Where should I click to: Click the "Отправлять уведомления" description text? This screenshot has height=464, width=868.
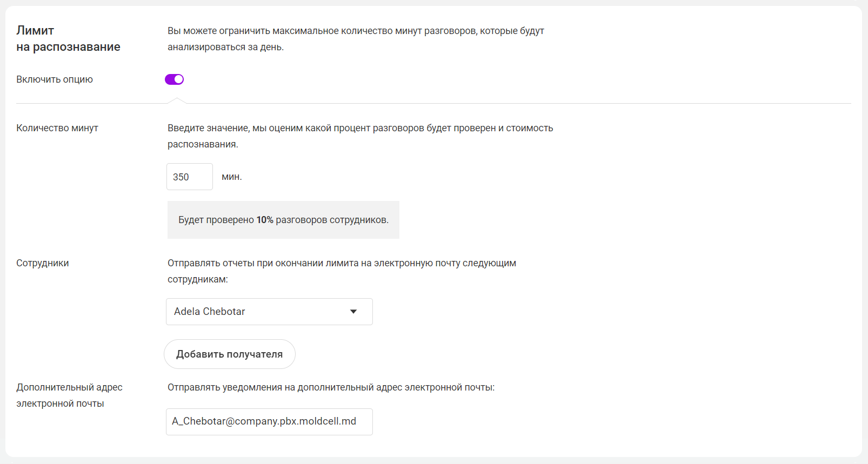click(x=331, y=387)
